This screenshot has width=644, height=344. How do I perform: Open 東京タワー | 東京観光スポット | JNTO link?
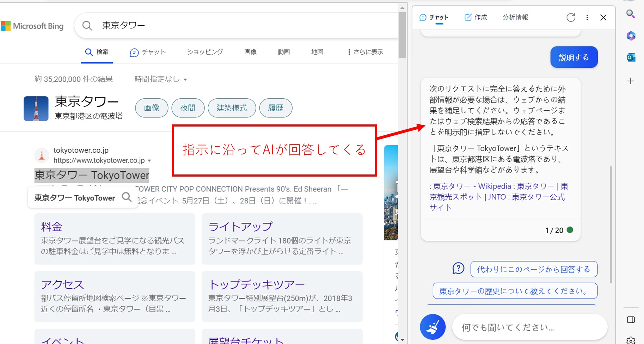[499, 191]
